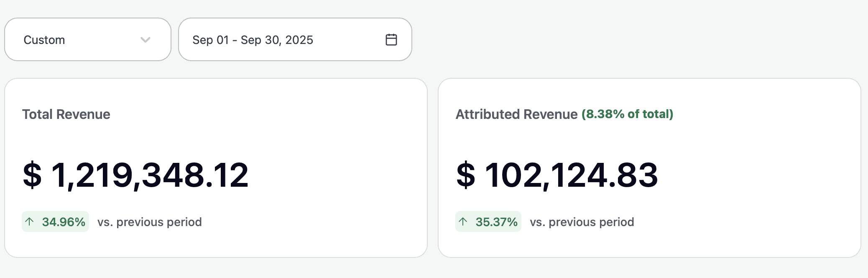The width and height of the screenshot is (868, 278).
Task: Click the $ 102,124.83 attributed value
Action: click(557, 175)
